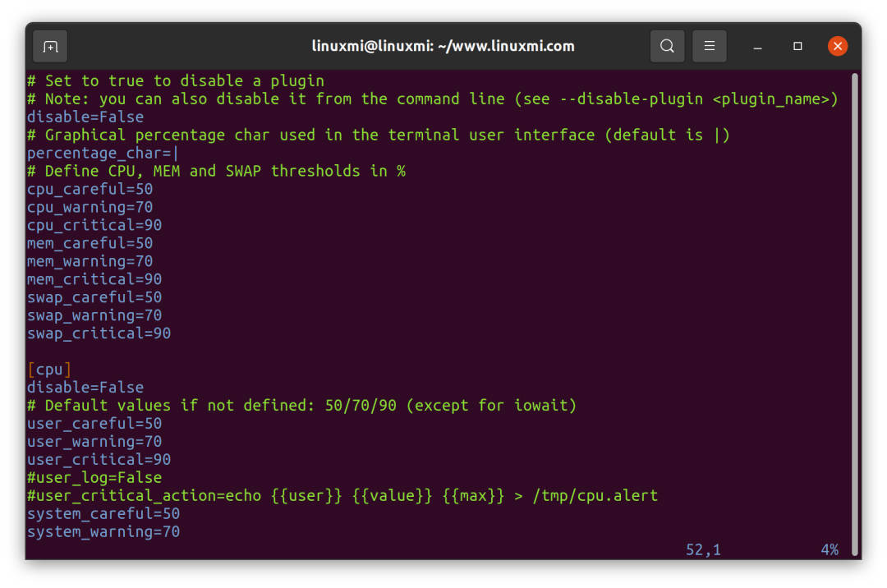This screenshot has width=887, height=588.
Task: Click the swap_warning=70 line
Action: pyautogui.click(x=94, y=315)
